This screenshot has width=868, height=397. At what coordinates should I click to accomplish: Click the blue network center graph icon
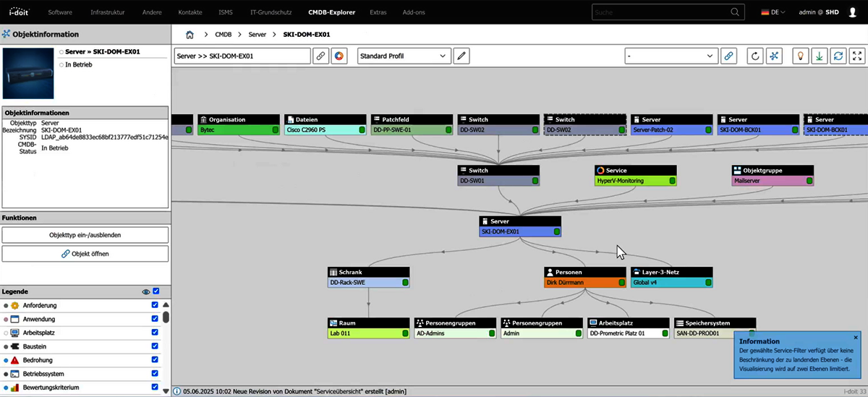[x=775, y=56]
